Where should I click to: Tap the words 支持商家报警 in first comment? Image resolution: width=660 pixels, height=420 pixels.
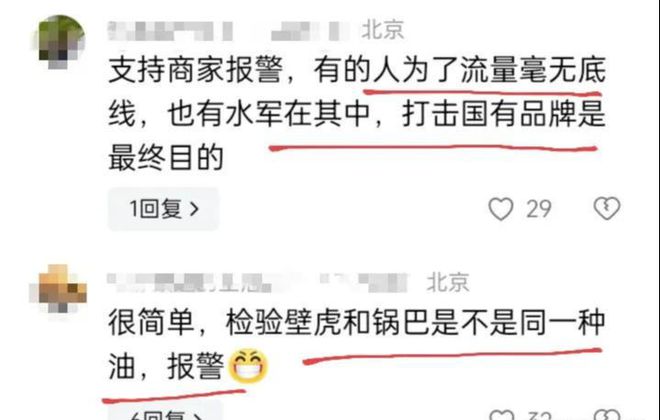tap(196, 70)
